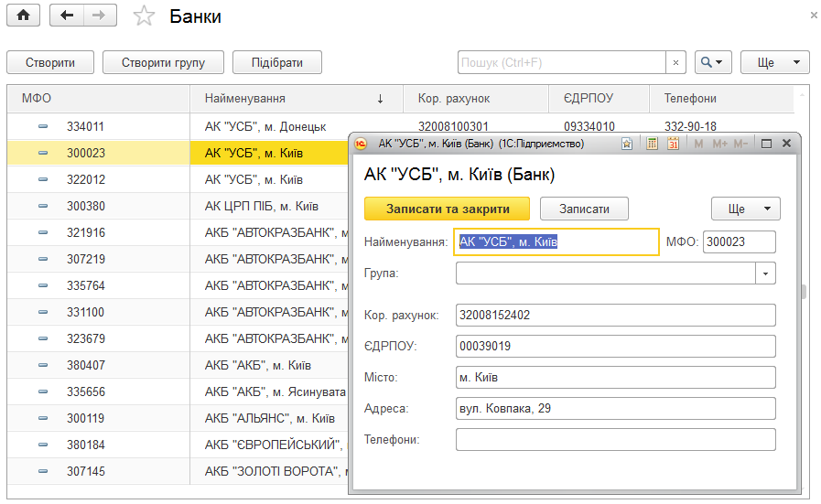Close the Банки page with the x

[x=814, y=16]
